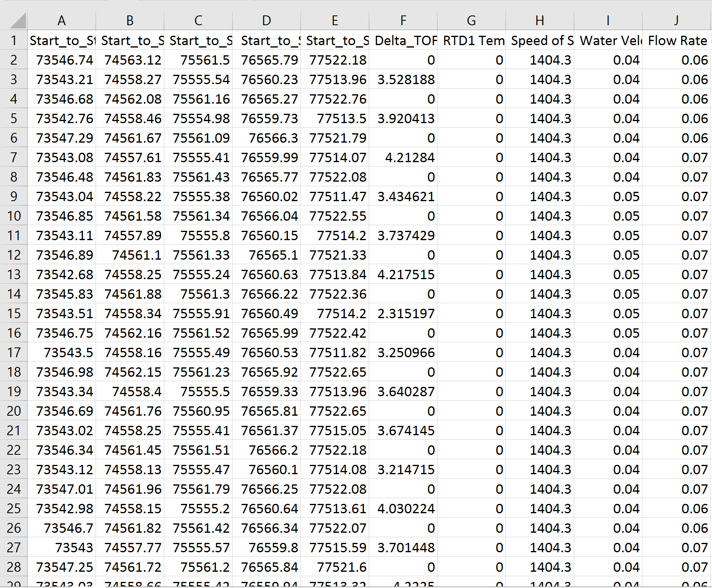
Task: Click cell F13 with 4.217515
Action: tap(403, 274)
